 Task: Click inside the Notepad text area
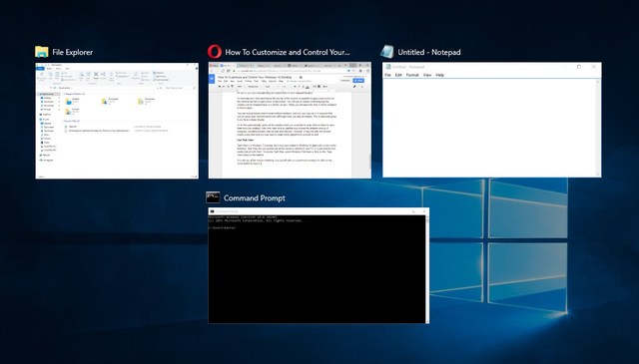click(489, 127)
